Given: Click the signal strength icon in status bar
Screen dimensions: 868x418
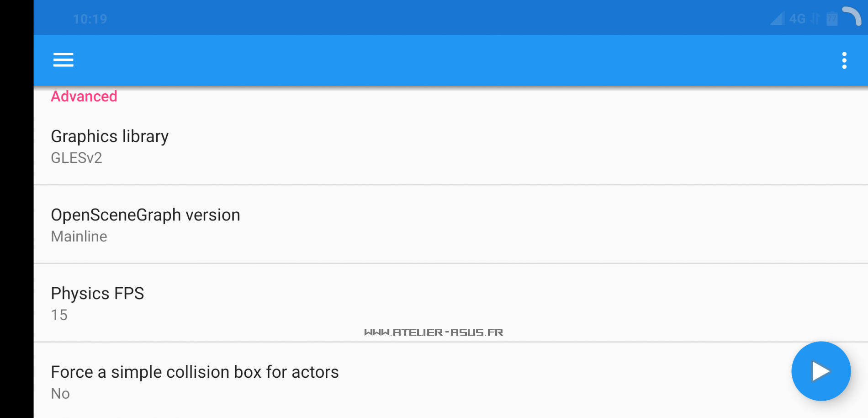Looking at the screenshot, I should [x=777, y=19].
